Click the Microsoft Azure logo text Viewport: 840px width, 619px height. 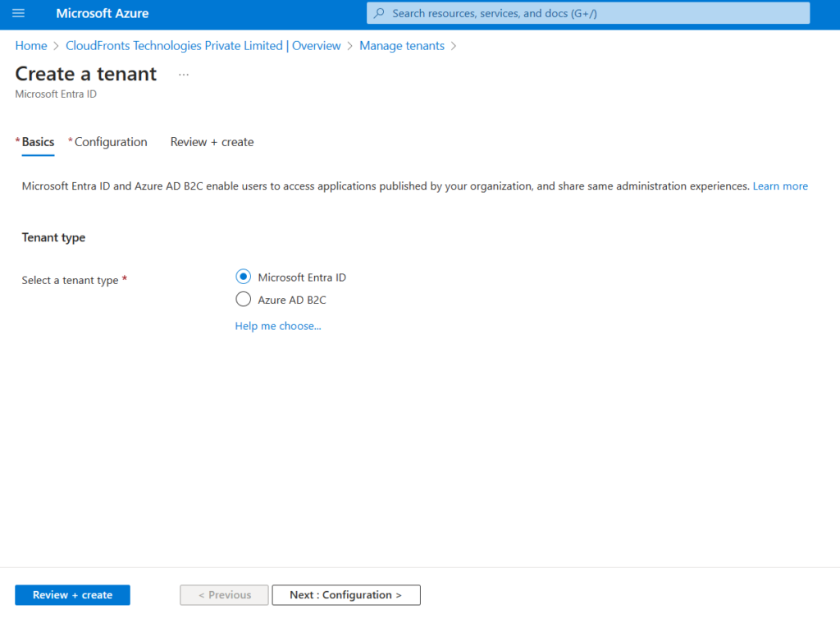(103, 13)
